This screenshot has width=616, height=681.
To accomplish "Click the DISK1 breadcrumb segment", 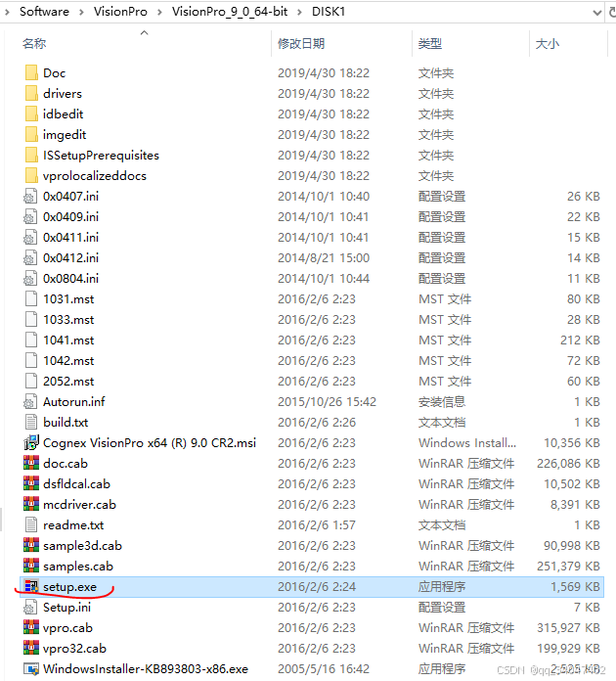I will click(x=329, y=12).
